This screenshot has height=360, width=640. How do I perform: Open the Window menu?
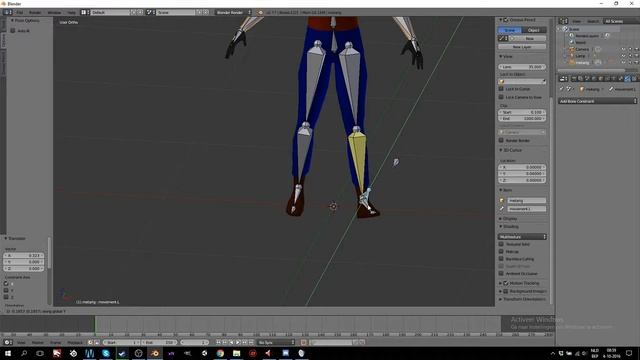(x=54, y=13)
